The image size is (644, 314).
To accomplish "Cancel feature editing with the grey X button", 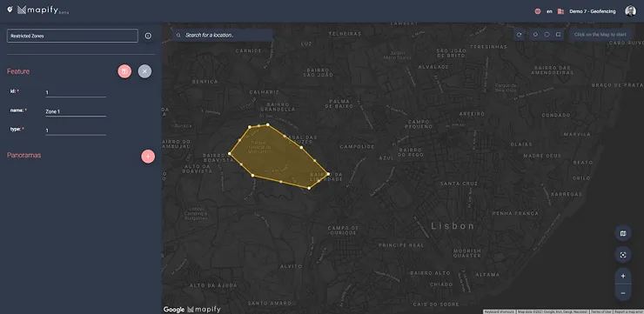I will (x=144, y=71).
